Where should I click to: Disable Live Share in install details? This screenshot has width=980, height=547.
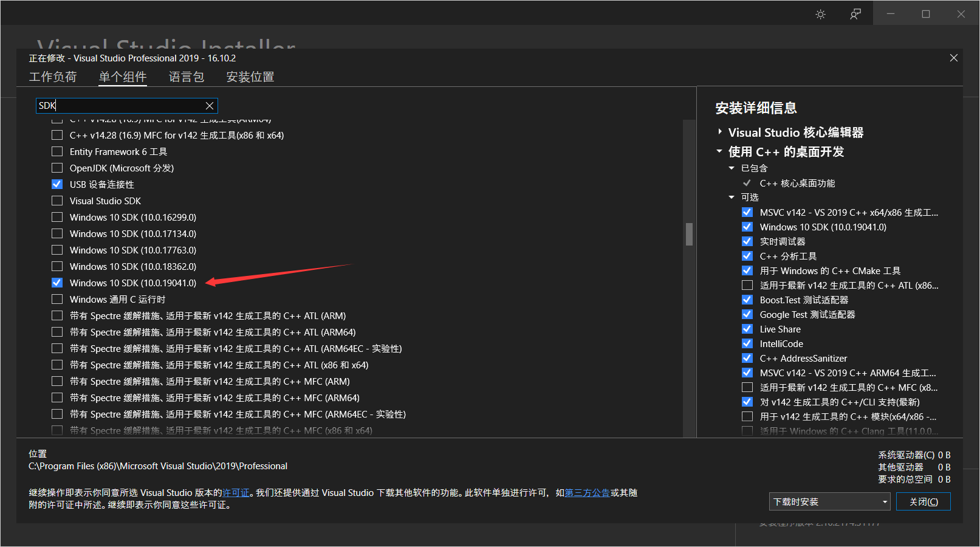[747, 328]
